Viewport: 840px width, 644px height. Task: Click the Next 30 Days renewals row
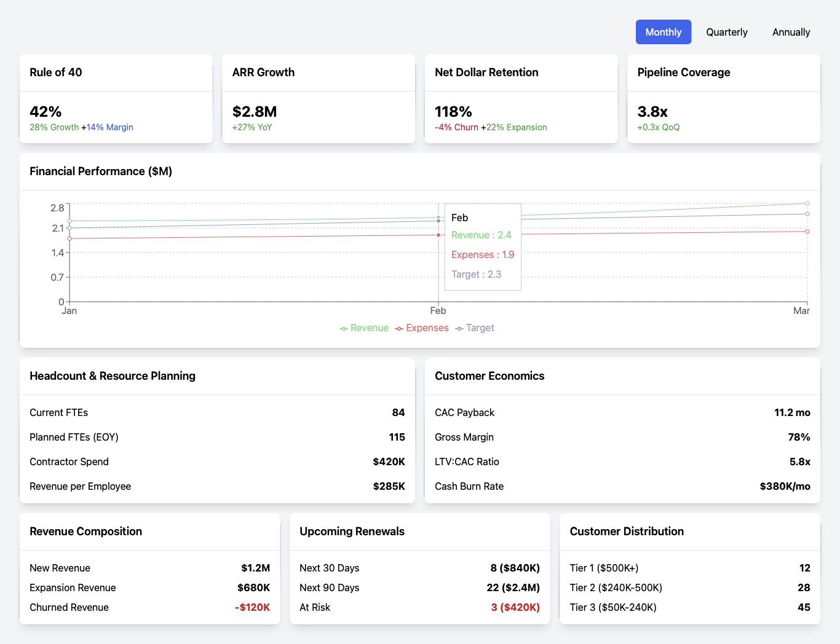tap(419, 568)
